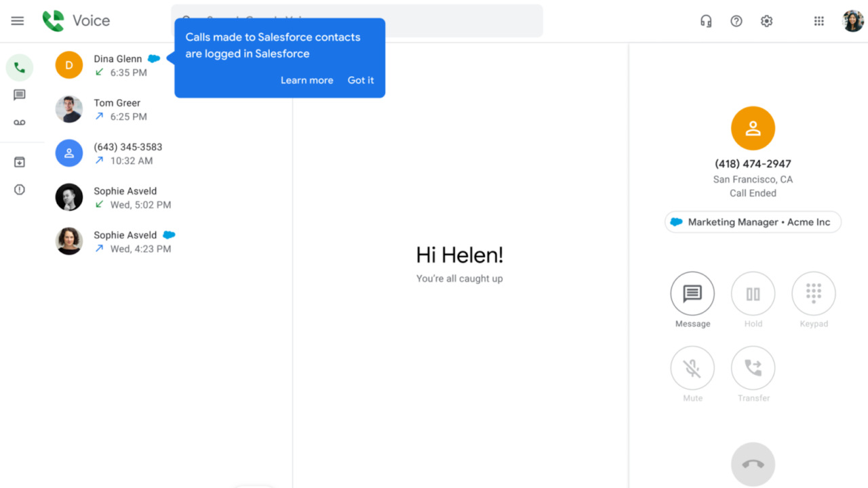Screen dimensions: 868x488
Task: Select the Calls tab in sidebar
Action: tap(20, 68)
